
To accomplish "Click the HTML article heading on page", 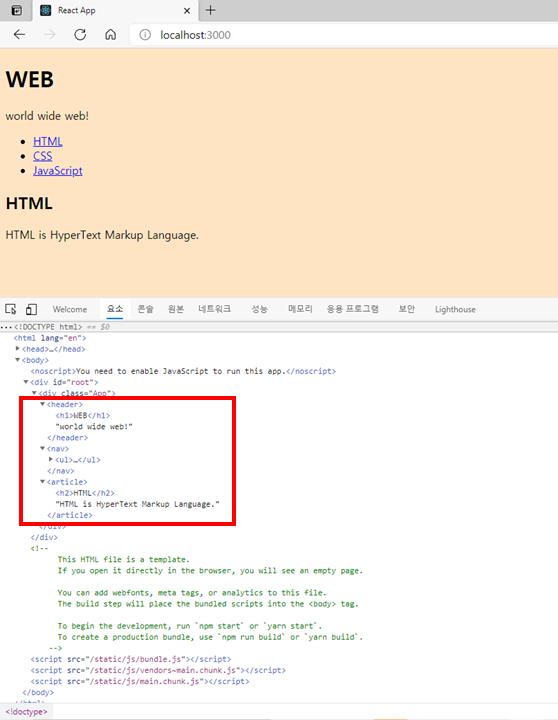I will pos(29,203).
